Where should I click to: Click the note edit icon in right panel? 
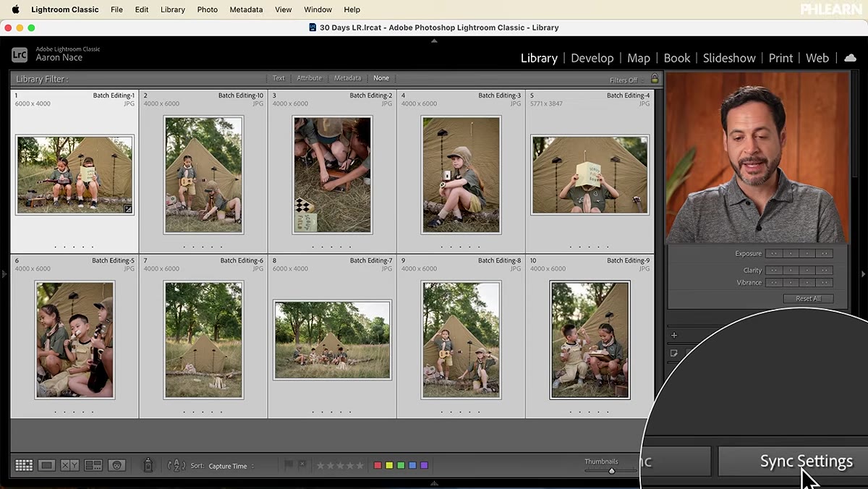[x=674, y=353]
